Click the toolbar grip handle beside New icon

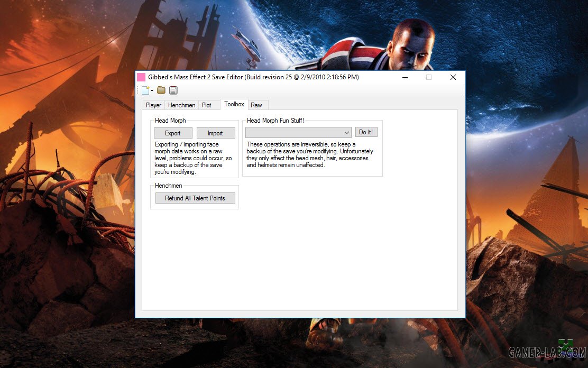tap(138, 90)
